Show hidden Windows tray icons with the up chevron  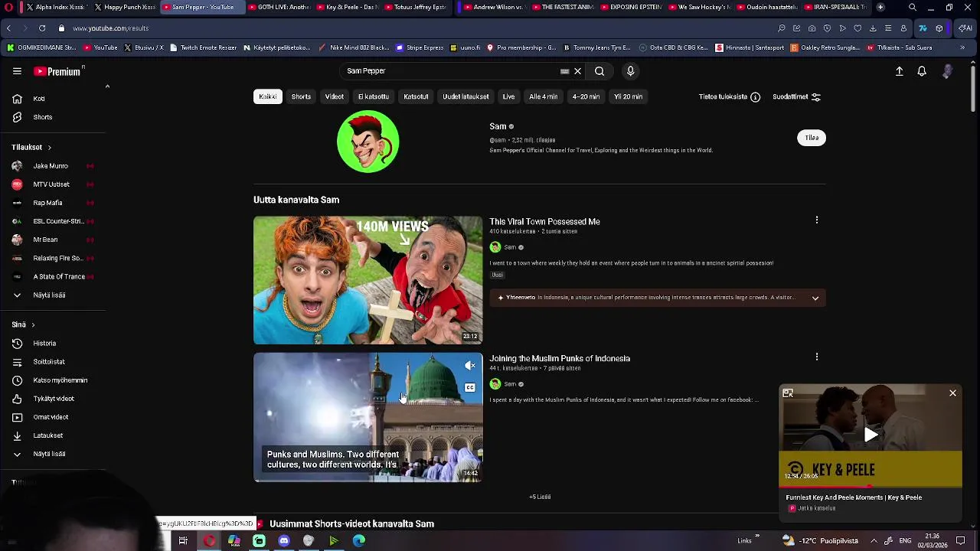(874, 541)
